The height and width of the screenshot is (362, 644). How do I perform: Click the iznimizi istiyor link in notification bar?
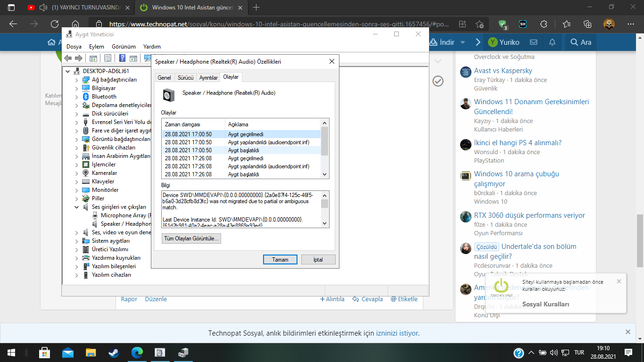(x=397, y=333)
